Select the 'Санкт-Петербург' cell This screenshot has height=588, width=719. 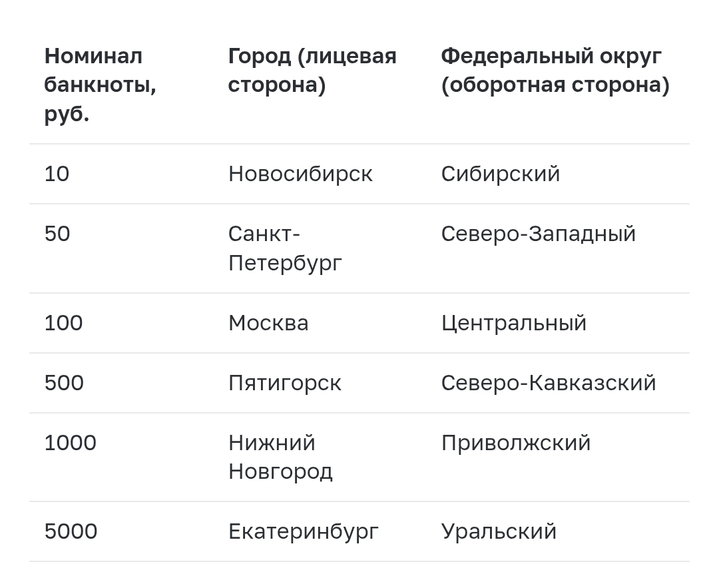(x=285, y=248)
